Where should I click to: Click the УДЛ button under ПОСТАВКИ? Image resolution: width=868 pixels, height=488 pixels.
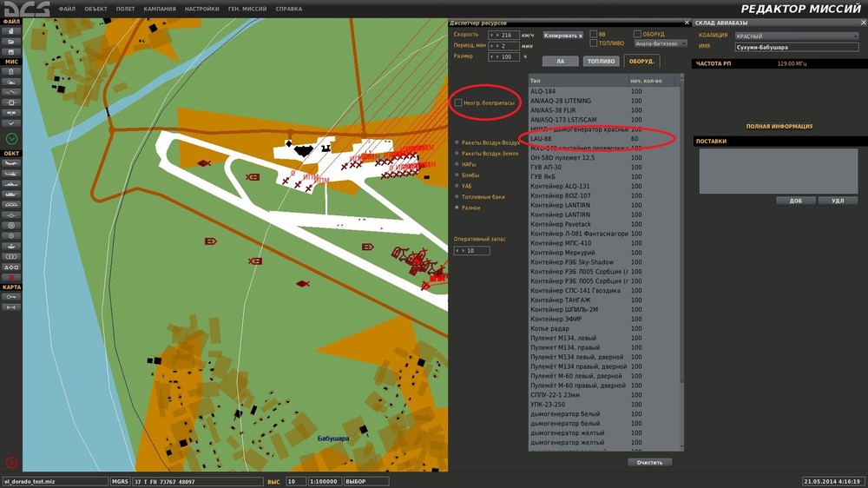click(838, 201)
